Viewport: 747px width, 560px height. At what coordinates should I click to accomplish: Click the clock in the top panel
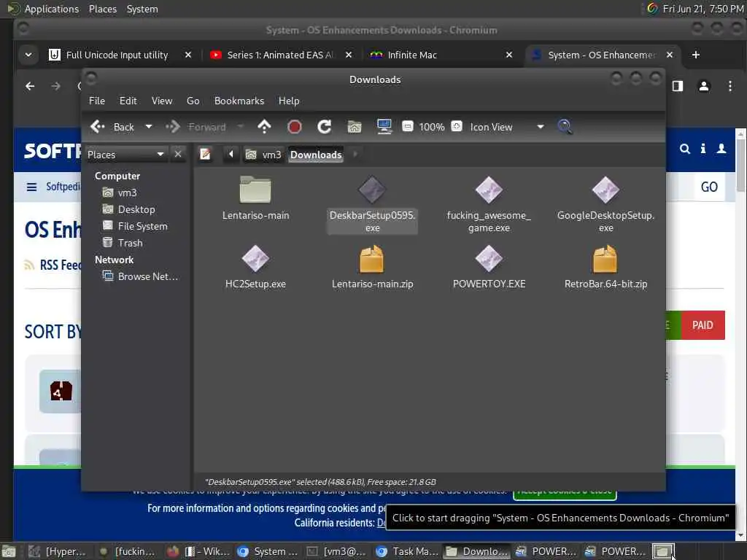(703, 9)
